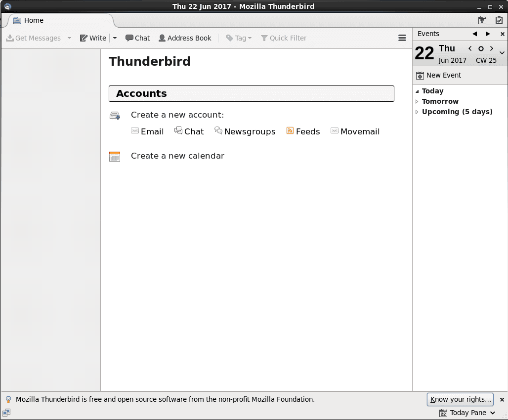Expand the Upcoming (5 days) section
The width and height of the screenshot is (508, 420).
point(417,112)
